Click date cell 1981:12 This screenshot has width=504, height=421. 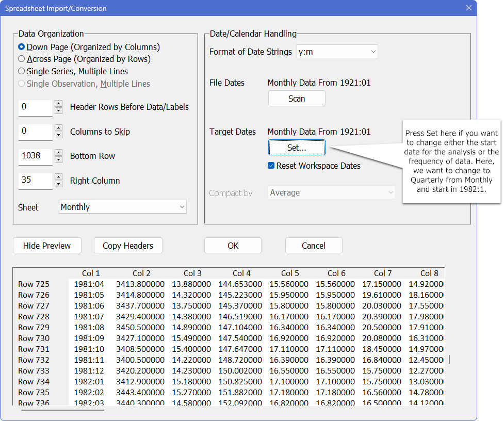tap(89, 371)
